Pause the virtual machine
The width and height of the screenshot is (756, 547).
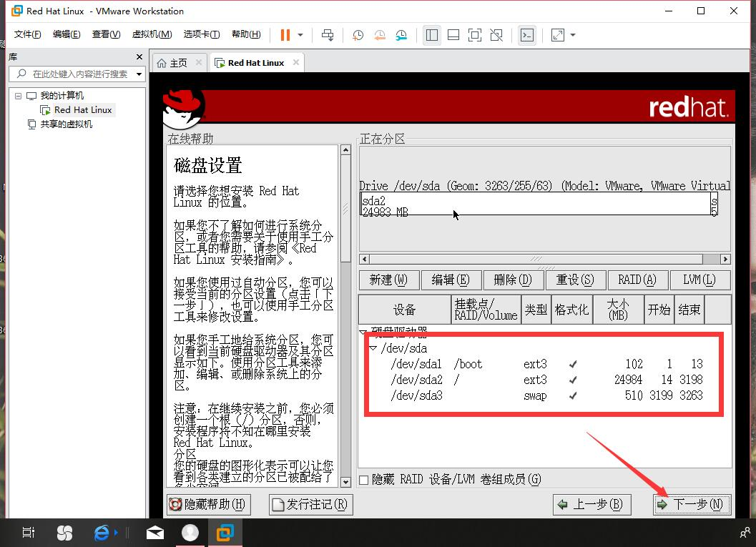point(285,35)
